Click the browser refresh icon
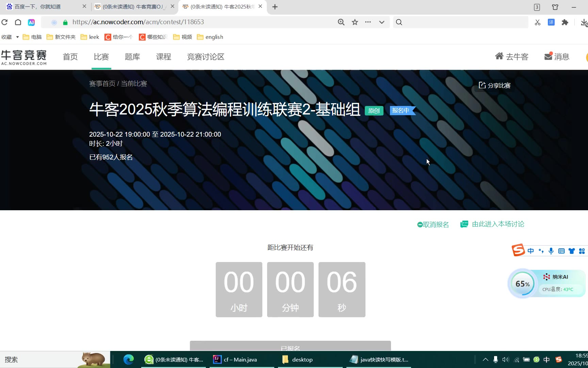This screenshot has width=588, height=368. coord(4,22)
